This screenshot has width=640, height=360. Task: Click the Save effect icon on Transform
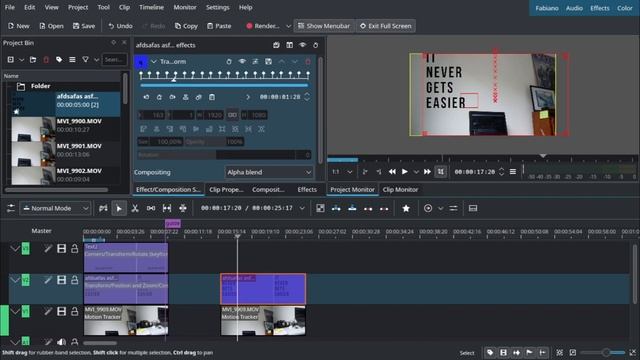click(x=268, y=62)
